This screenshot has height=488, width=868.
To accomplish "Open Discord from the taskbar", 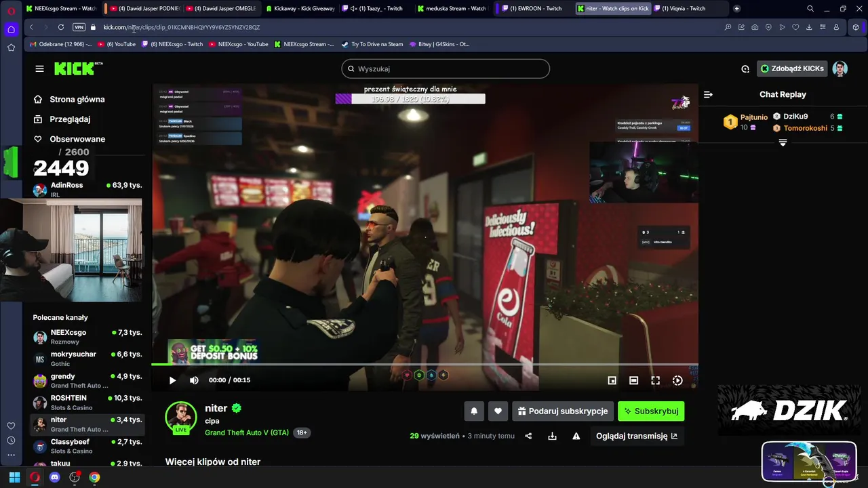I will pos(54,477).
